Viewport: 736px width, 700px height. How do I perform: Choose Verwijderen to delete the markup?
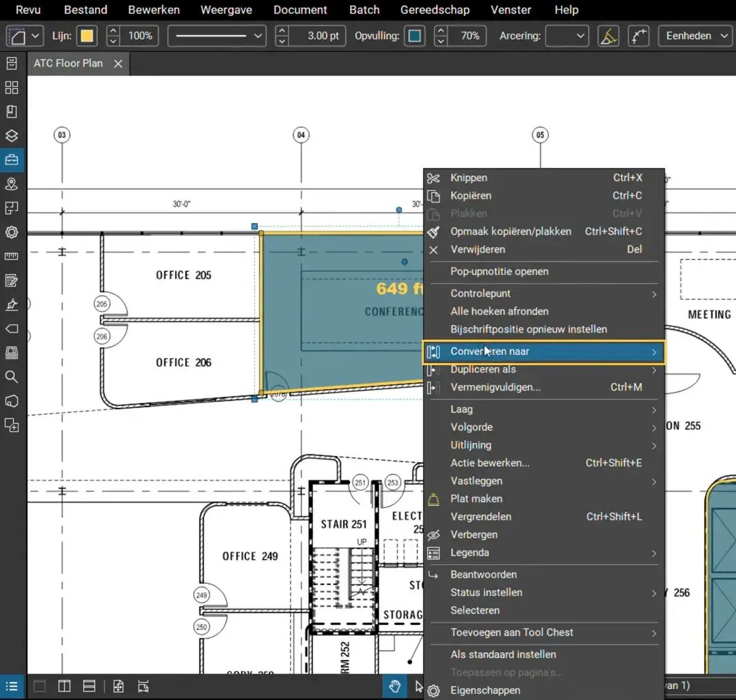(x=544, y=249)
